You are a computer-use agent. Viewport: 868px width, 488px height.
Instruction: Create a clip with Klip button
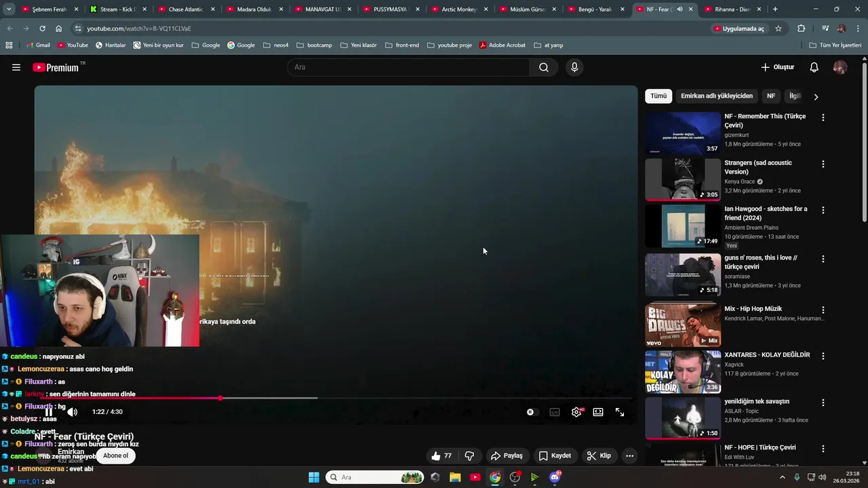(599, 455)
